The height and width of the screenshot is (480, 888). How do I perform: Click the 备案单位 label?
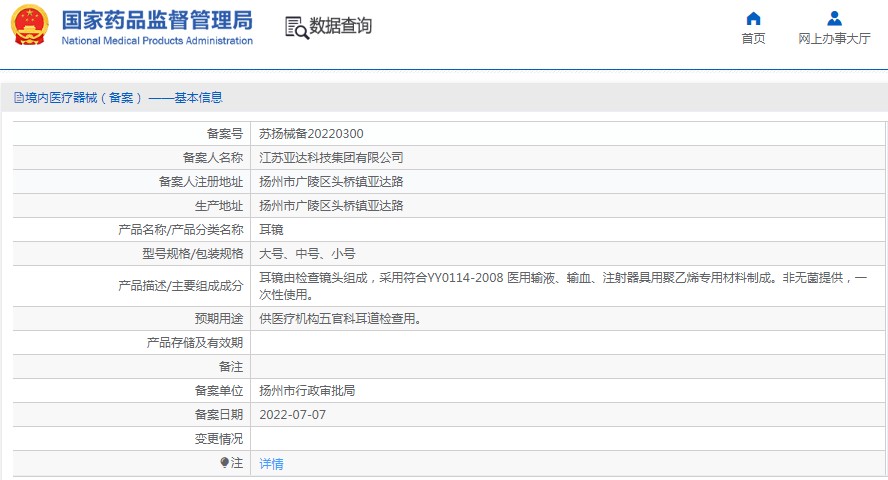click(219, 391)
